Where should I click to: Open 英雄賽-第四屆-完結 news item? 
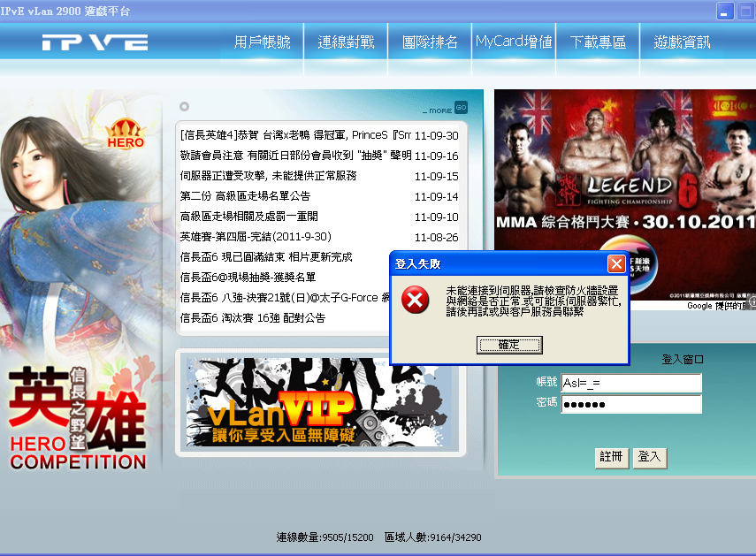click(256, 237)
